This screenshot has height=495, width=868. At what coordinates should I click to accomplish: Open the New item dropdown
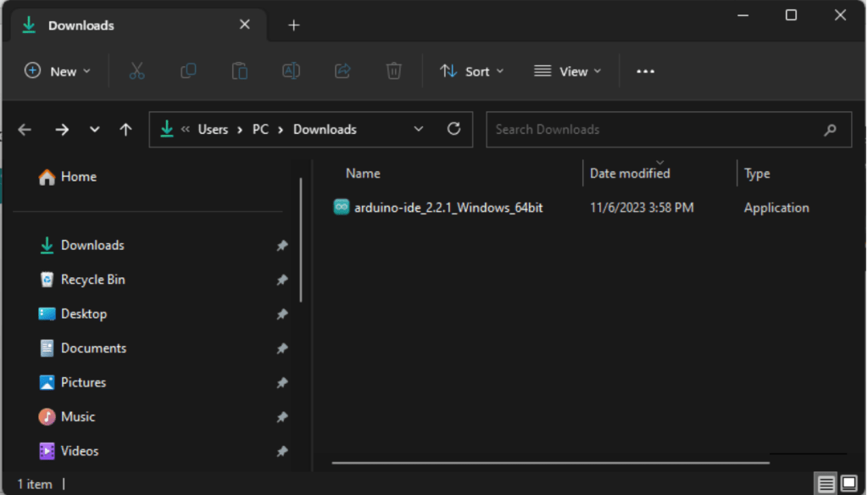pyautogui.click(x=58, y=71)
